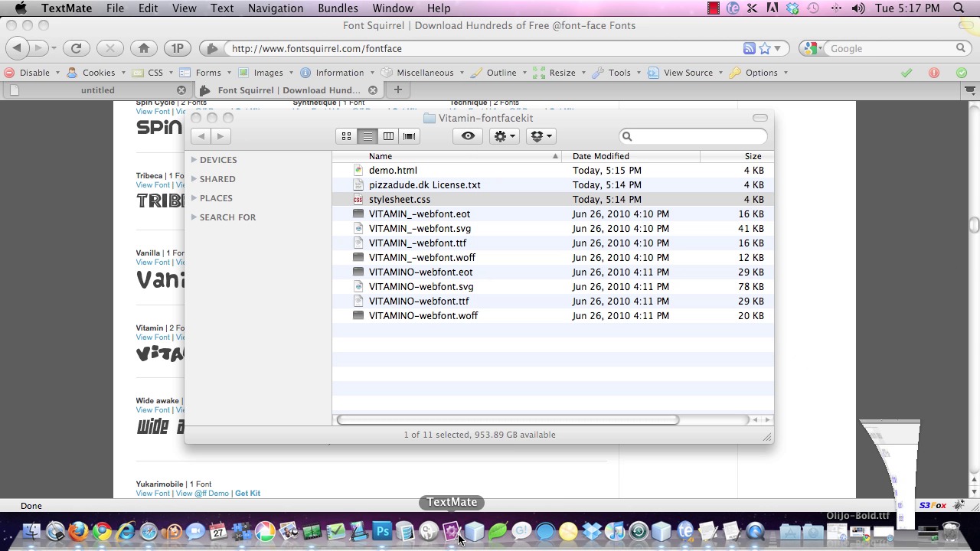The width and height of the screenshot is (980, 551).
Task: Close the Font Squirrel tab
Action: click(x=373, y=90)
